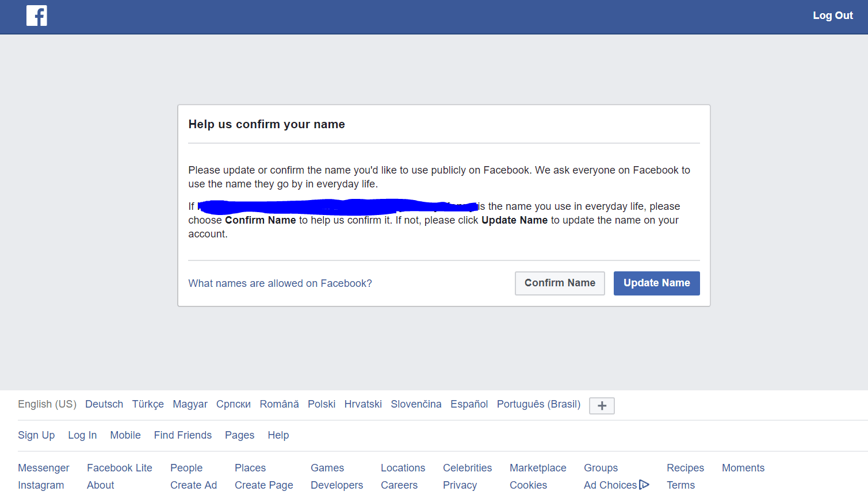Switch language to Deutsch
Image resolution: width=868 pixels, height=499 pixels.
tap(104, 404)
